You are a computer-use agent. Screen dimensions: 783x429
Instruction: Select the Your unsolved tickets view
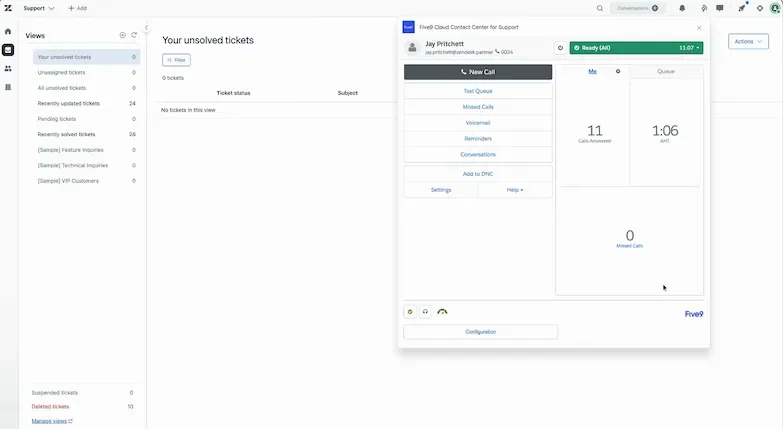[x=86, y=57]
